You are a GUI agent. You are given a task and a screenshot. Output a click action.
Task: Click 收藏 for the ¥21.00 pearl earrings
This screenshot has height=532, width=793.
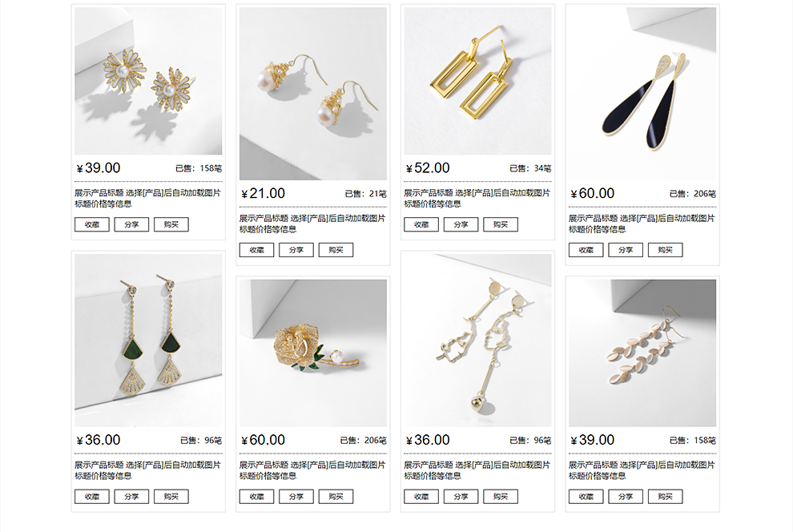[x=257, y=250]
